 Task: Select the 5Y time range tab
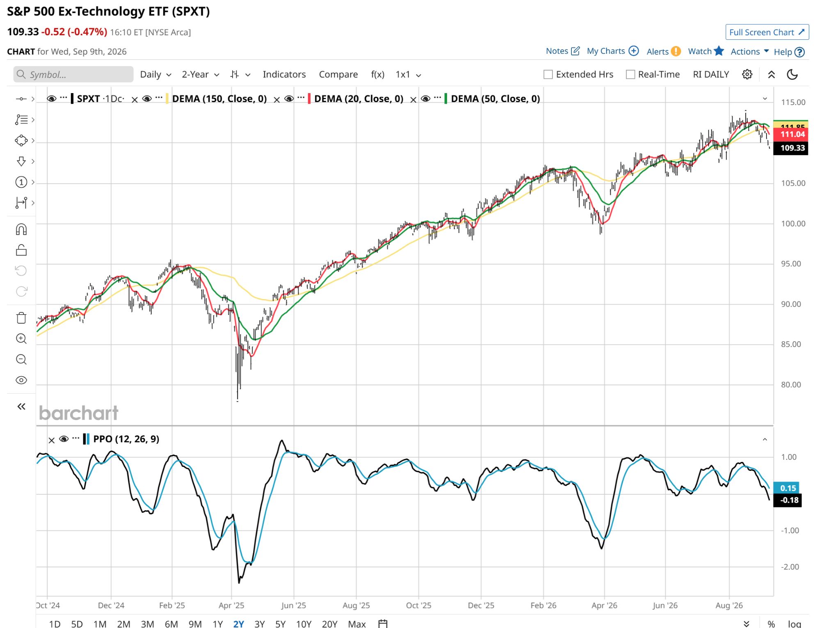[281, 624]
